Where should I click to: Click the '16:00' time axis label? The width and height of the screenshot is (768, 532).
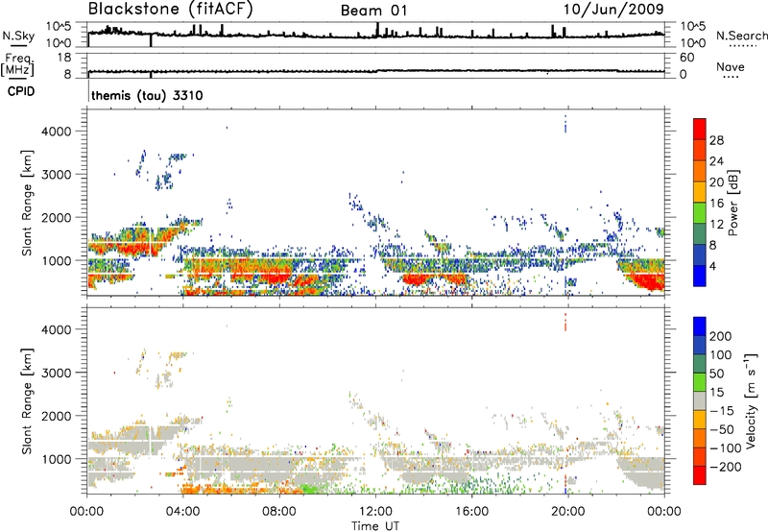(x=471, y=512)
